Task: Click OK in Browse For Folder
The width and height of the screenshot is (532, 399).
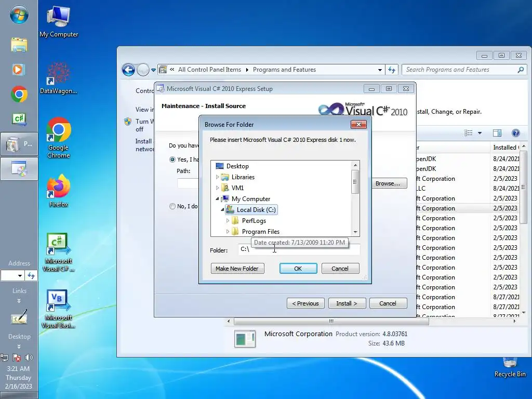Action: click(x=298, y=269)
